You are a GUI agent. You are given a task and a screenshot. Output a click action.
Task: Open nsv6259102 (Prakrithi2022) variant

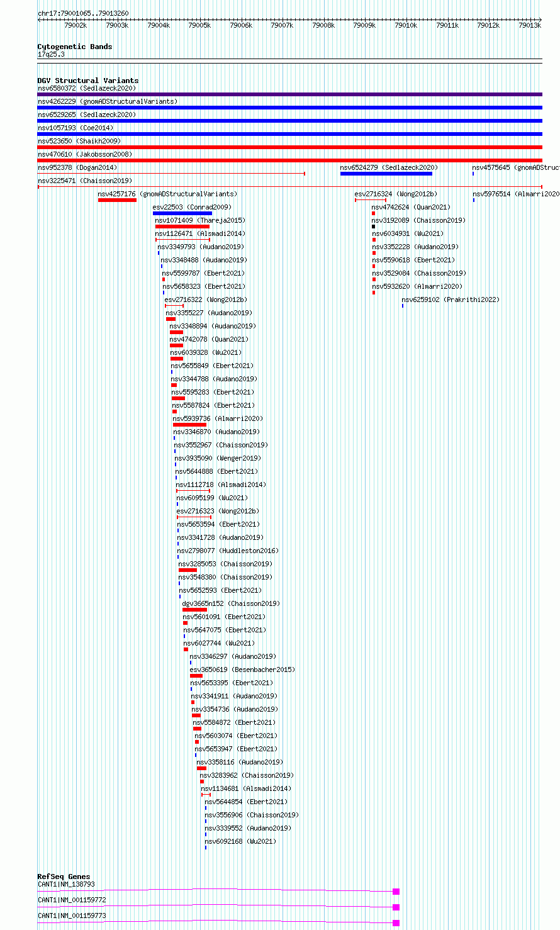coord(451,300)
